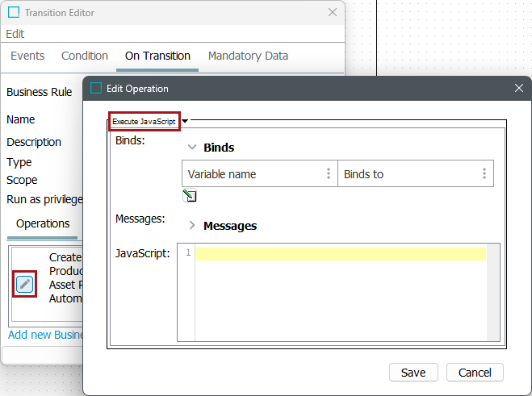This screenshot has height=396, width=532.
Task: Click the Binds to column header
Action: [x=416, y=173]
